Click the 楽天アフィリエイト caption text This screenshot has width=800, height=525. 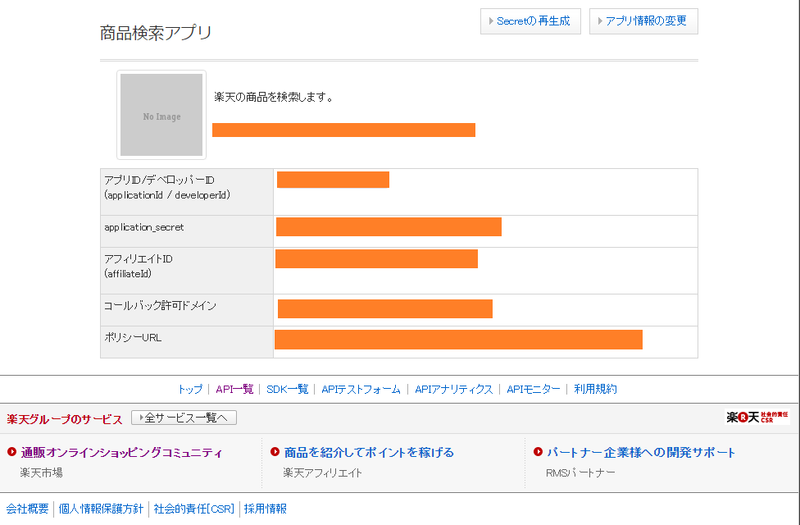[322, 473]
